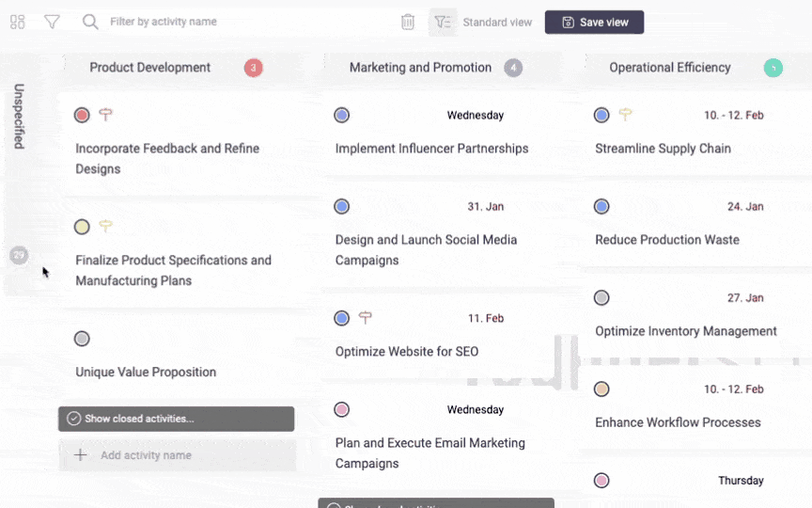Click the Standard view filter-list icon
Screen dimensions: 812x508
point(443,22)
